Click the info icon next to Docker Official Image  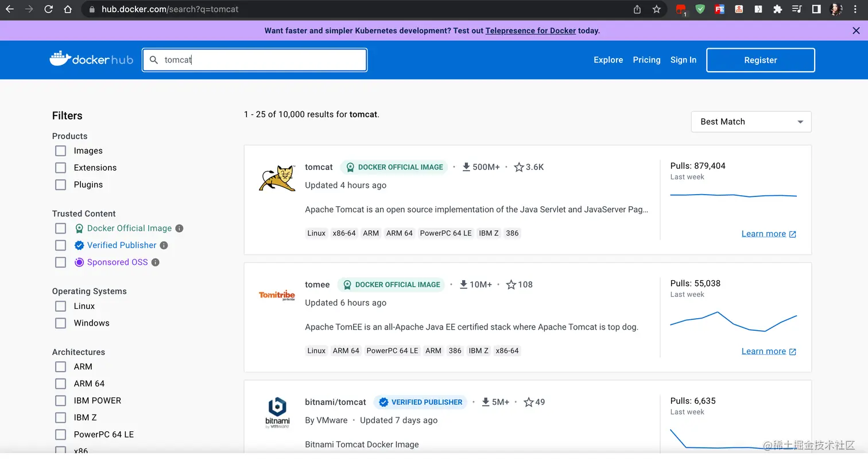(x=179, y=229)
